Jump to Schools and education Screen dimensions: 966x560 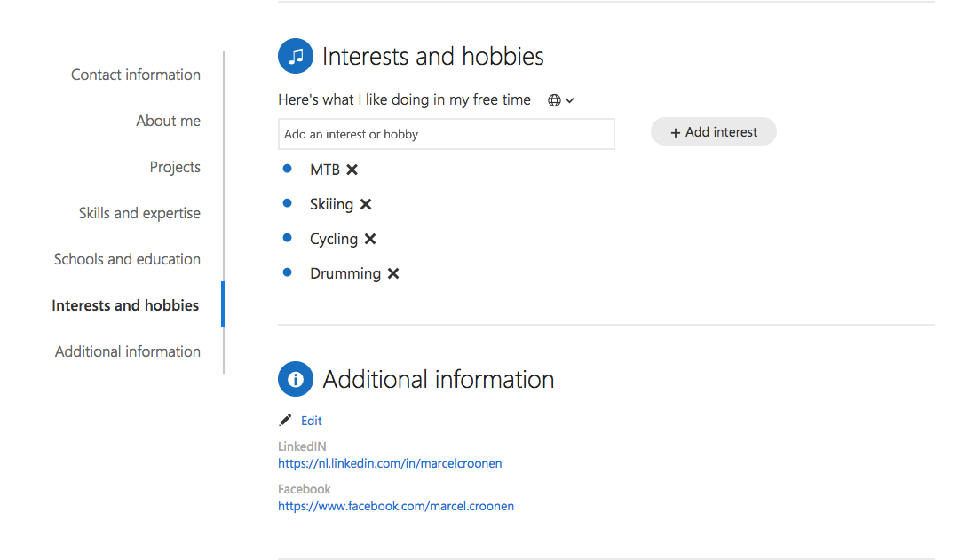pyautogui.click(x=127, y=259)
